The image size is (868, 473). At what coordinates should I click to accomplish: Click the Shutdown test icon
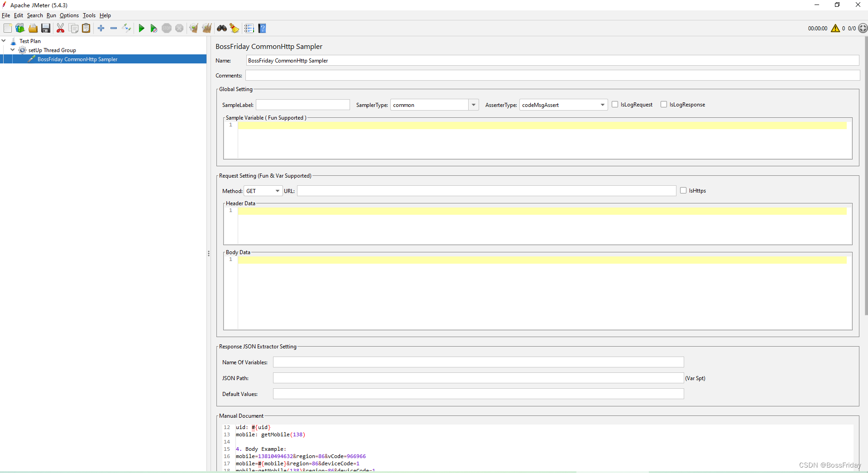click(179, 28)
